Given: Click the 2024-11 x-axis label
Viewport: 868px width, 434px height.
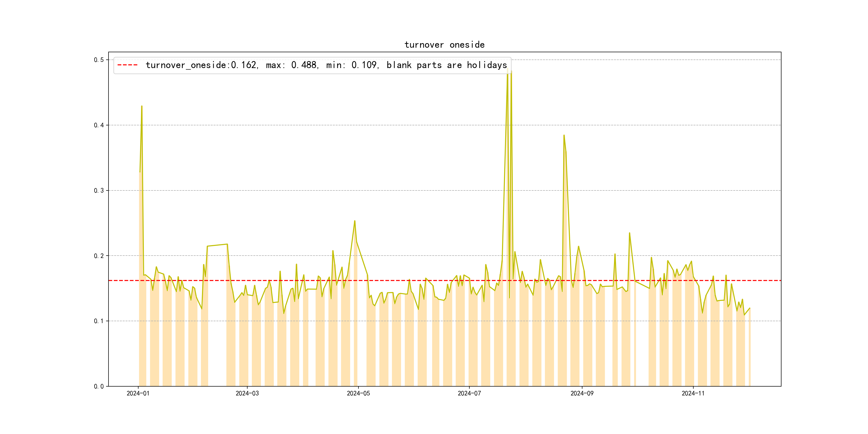Looking at the screenshot, I should 693,393.
